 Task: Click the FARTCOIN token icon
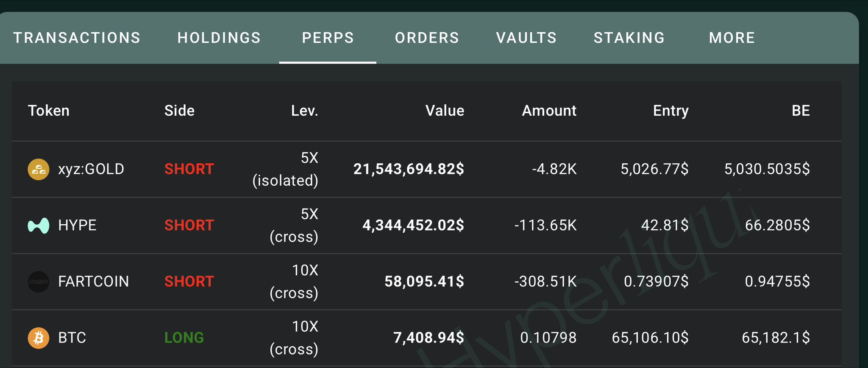tap(39, 282)
